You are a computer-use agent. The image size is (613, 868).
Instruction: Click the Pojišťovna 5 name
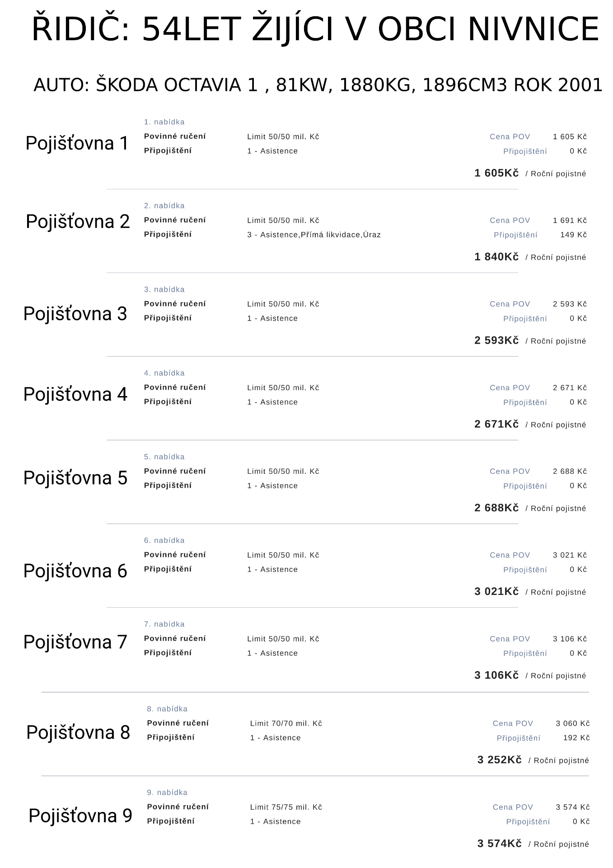tap(75, 478)
